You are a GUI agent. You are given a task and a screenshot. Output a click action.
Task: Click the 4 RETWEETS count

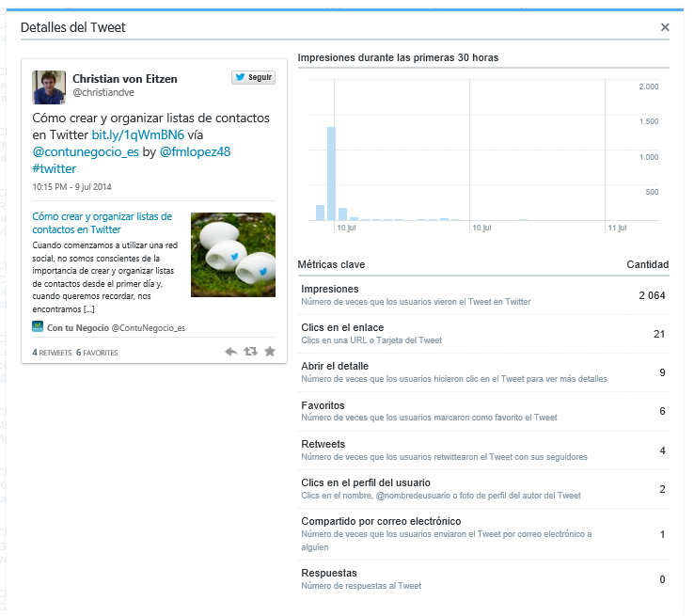(52, 353)
